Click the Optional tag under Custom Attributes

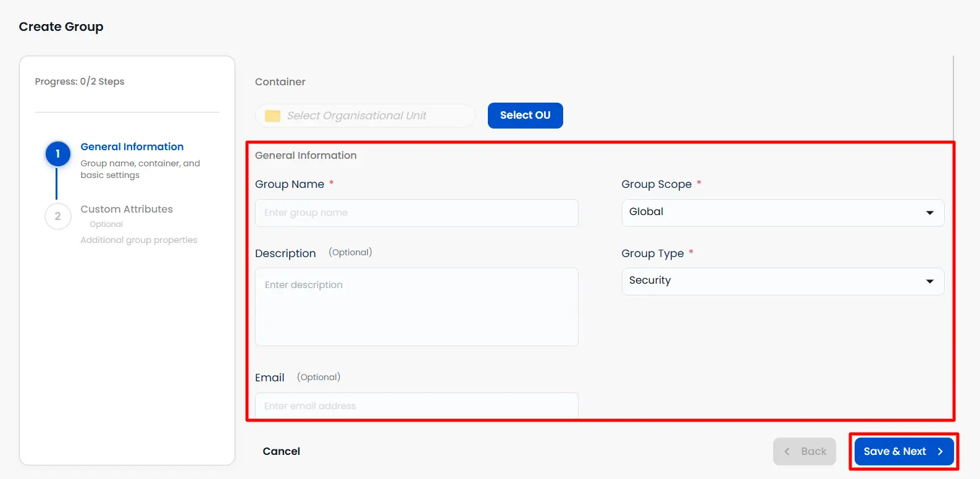click(106, 224)
